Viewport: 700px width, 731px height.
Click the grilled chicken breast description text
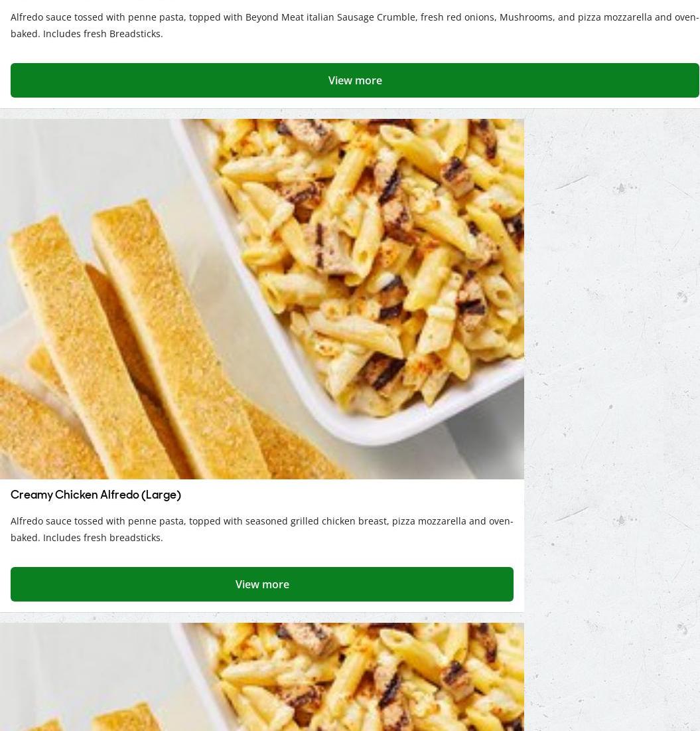261,529
